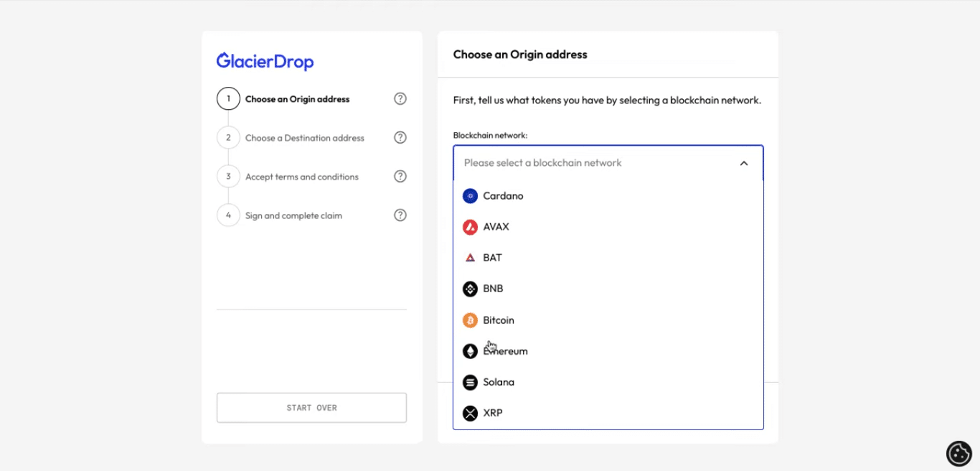Pick Bitcoin as the blockchain network
The width and height of the screenshot is (980, 471).
(x=608, y=320)
